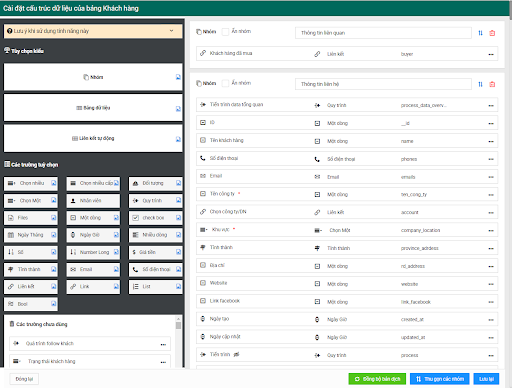Click the 'Liên kết tự động' card's blue icon

point(178,139)
